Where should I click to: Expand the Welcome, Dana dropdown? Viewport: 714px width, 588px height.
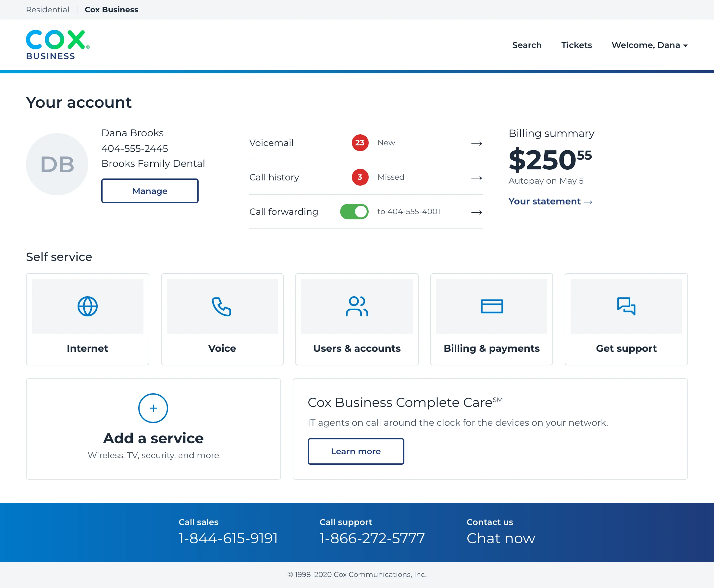pos(649,45)
